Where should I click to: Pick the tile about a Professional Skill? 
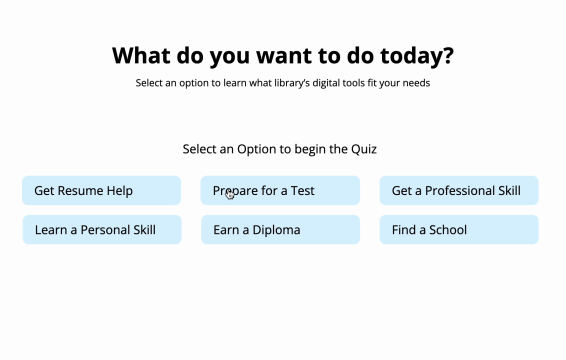(459, 190)
